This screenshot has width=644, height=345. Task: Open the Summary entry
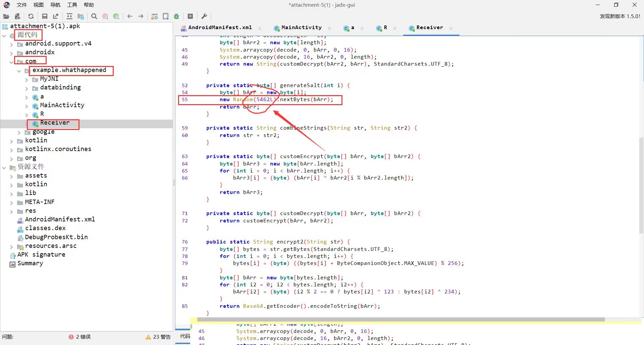tap(30, 263)
